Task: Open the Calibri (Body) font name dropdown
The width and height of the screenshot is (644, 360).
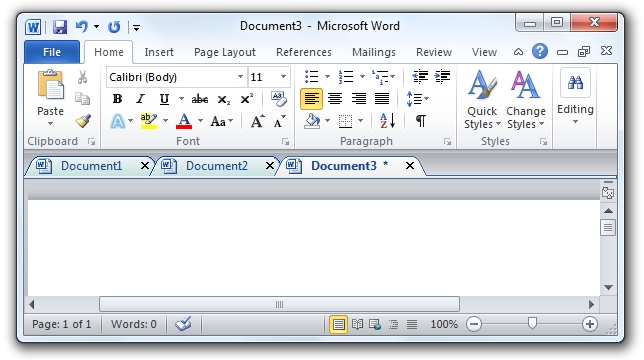Action: click(240, 77)
